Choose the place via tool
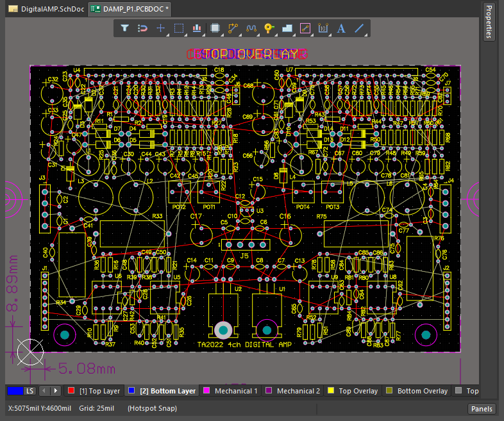This screenshot has width=504, height=421. point(269,28)
